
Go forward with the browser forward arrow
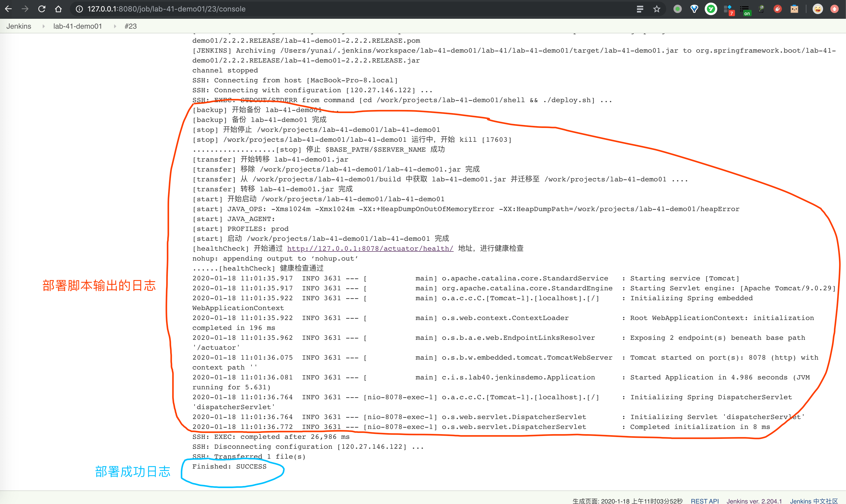(x=25, y=9)
